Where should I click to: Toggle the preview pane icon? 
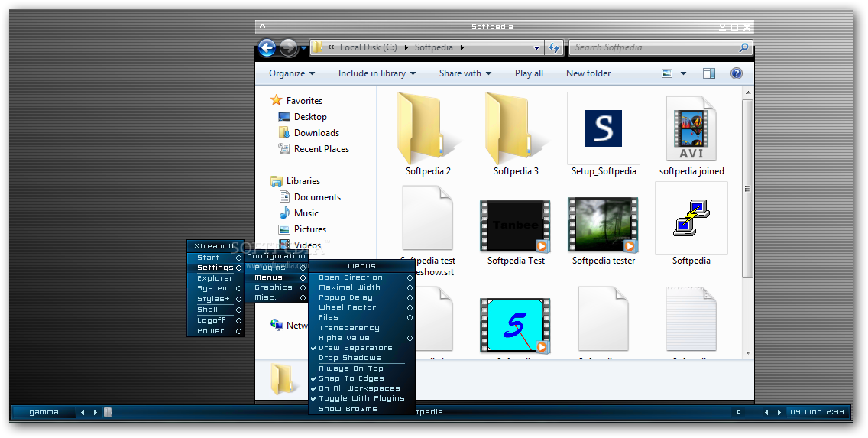708,73
